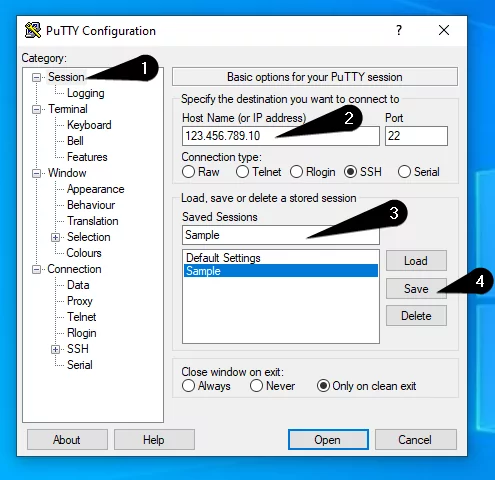The height and width of the screenshot is (480, 495).
Task: Expand the Selection tree node
Action: point(55,237)
